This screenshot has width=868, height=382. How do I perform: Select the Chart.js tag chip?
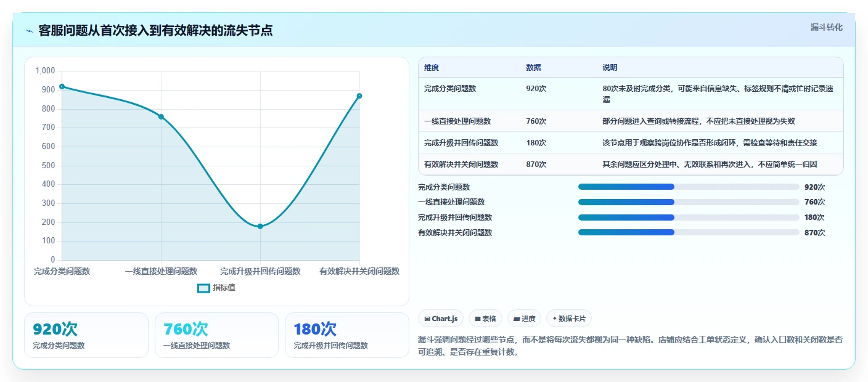click(441, 319)
